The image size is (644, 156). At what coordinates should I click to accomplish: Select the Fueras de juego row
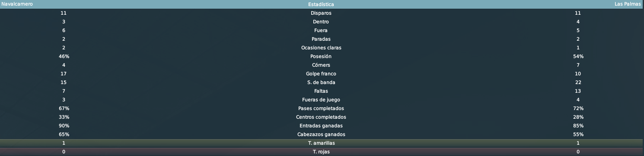[322, 100]
